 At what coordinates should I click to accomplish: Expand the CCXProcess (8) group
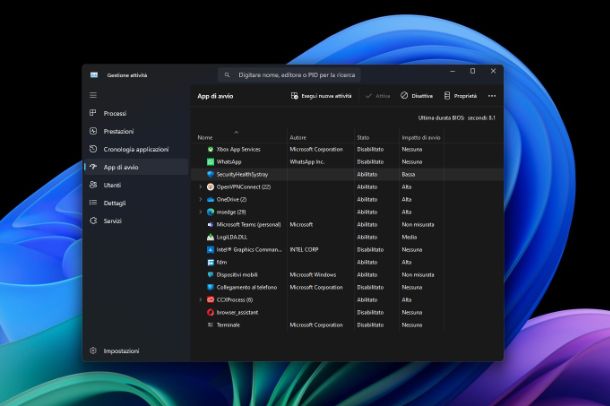point(201,300)
